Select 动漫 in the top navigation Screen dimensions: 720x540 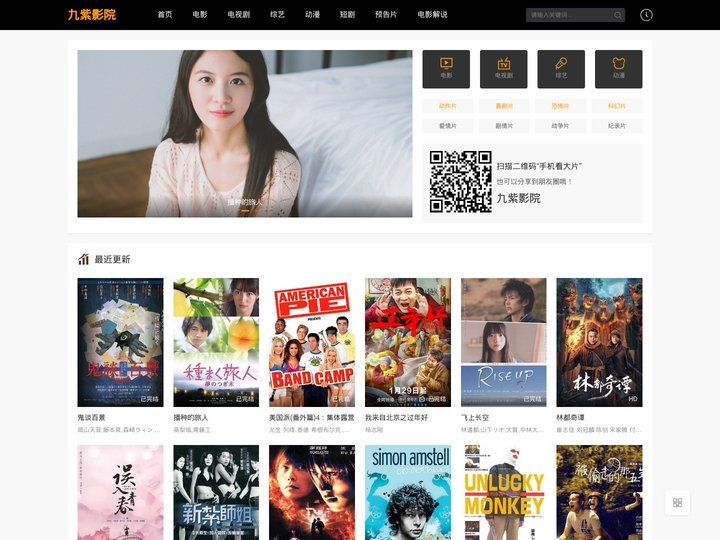pos(312,15)
